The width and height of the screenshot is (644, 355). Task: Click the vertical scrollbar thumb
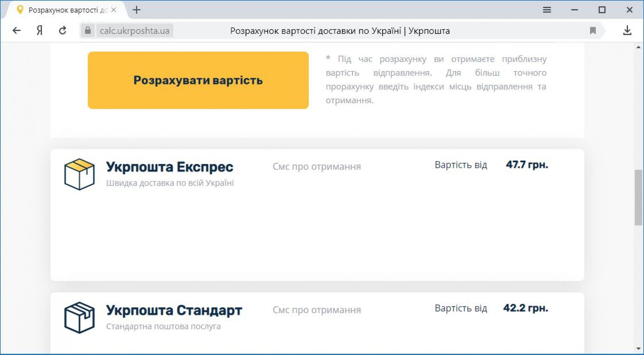click(638, 198)
